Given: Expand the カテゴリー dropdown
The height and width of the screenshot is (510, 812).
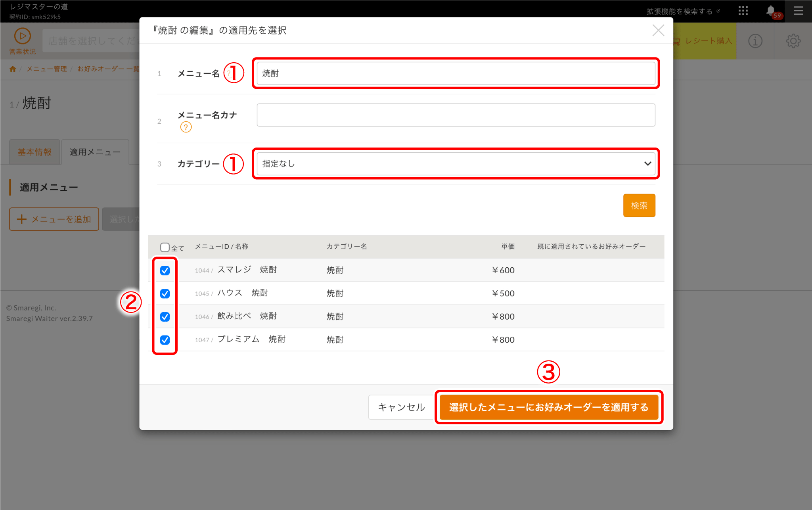Looking at the screenshot, I should click(x=456, y=164).
